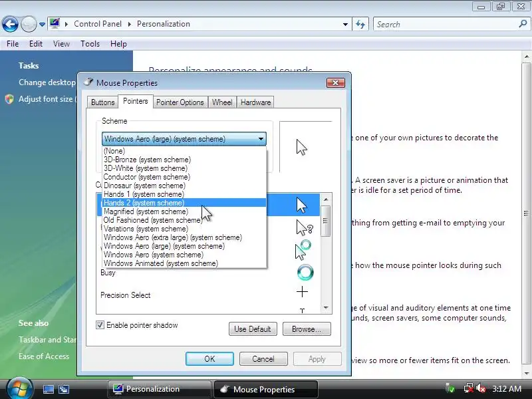
Task: Switch to Personalization taskbar button
Action: pos(160,389)
